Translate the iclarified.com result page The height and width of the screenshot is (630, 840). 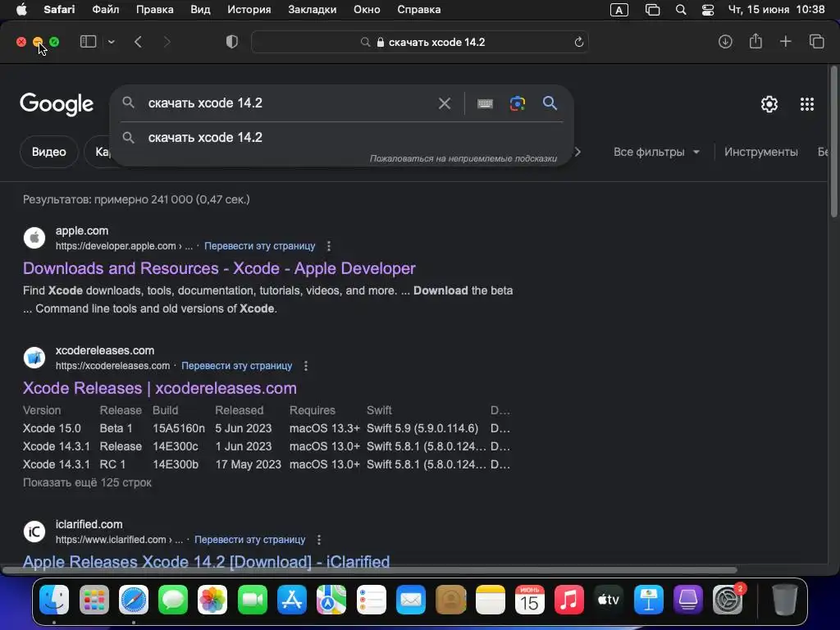point(249,540)
